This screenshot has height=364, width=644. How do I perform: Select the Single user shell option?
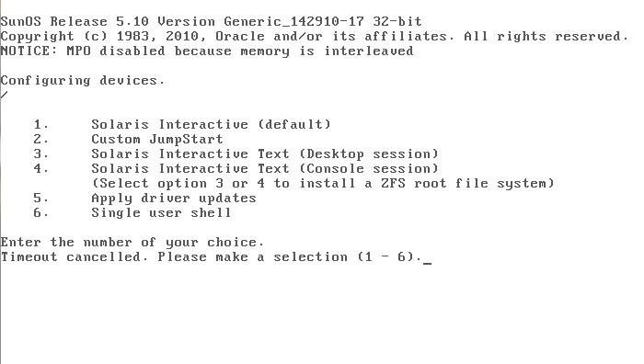coord(161,213)
